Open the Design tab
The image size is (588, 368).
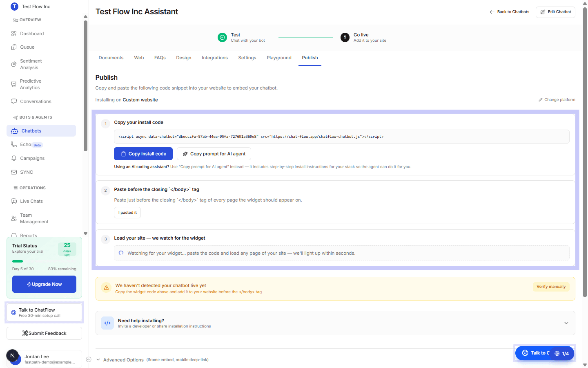pos(184,58)
